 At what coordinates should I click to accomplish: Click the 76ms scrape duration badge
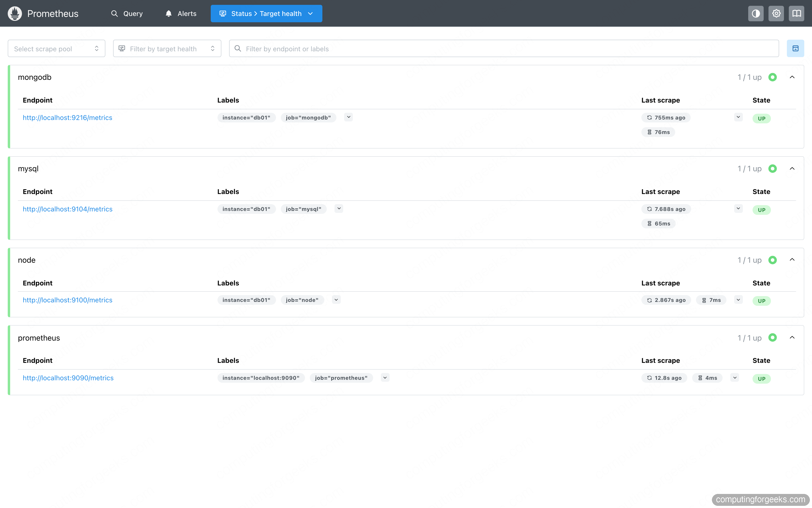coord(658,132)
